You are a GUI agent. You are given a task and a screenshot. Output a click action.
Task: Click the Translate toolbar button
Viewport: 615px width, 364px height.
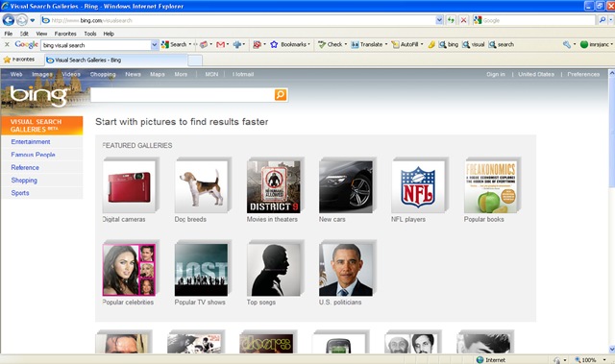pos(367,45)
